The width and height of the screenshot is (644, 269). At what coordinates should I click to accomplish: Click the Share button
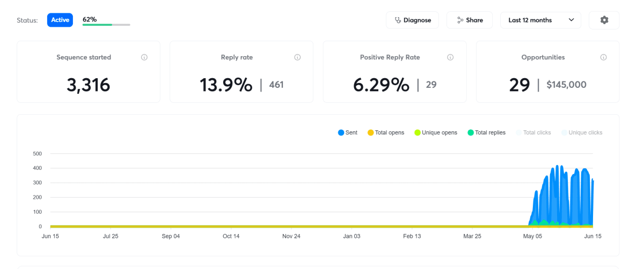(470, 20)
